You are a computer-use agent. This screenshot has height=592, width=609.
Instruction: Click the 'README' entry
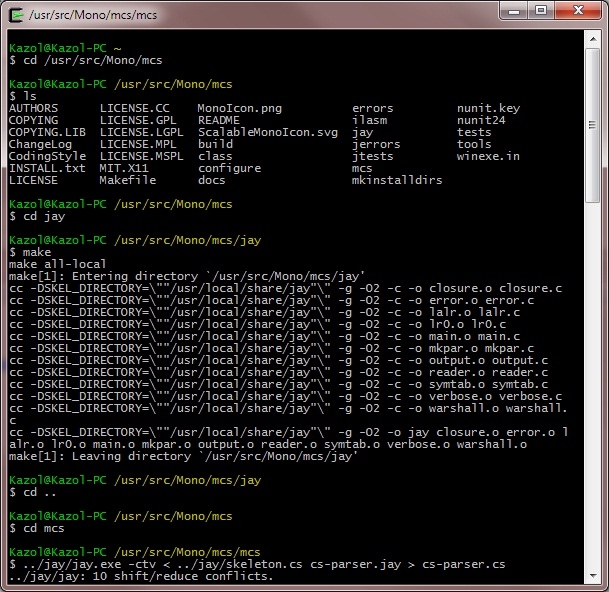tap(219, 120)
